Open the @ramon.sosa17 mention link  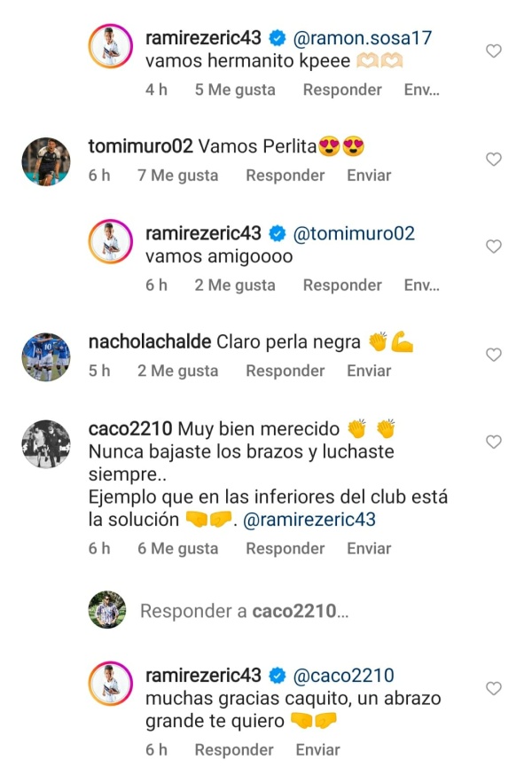[362, 37]
